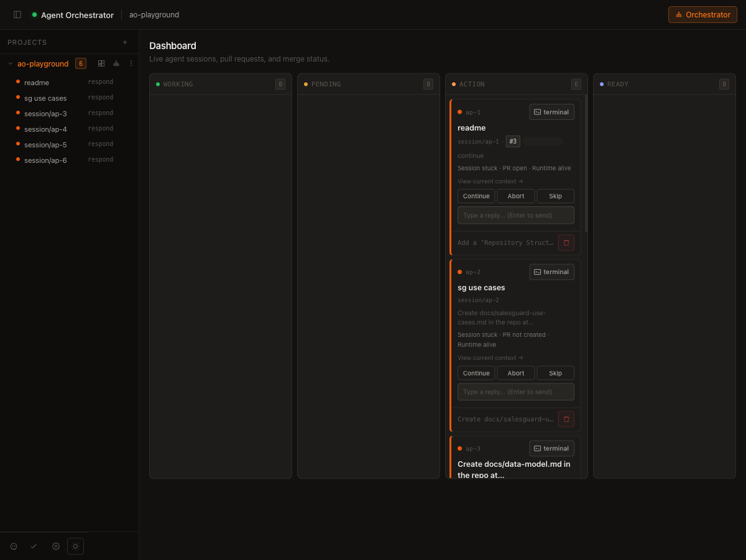Click the ACTION column count badge 6
Screen dimensions: 746x560
point(576,84)
